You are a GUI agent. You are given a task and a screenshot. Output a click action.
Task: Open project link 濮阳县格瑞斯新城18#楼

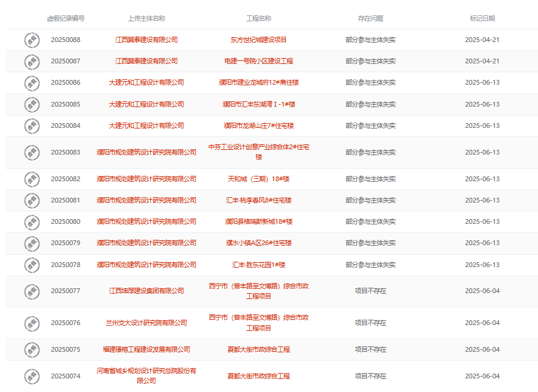coord(259,221)
